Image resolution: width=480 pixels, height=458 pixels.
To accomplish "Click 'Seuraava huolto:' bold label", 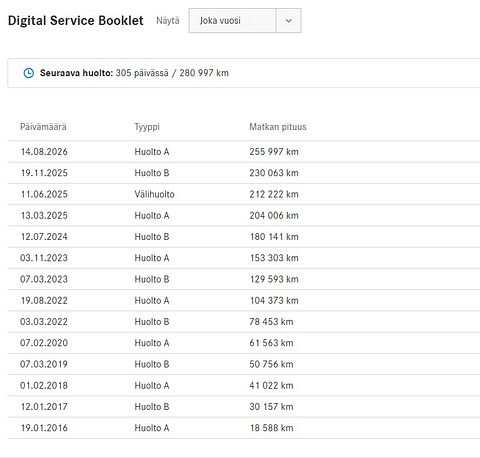I will pos(76,73).
